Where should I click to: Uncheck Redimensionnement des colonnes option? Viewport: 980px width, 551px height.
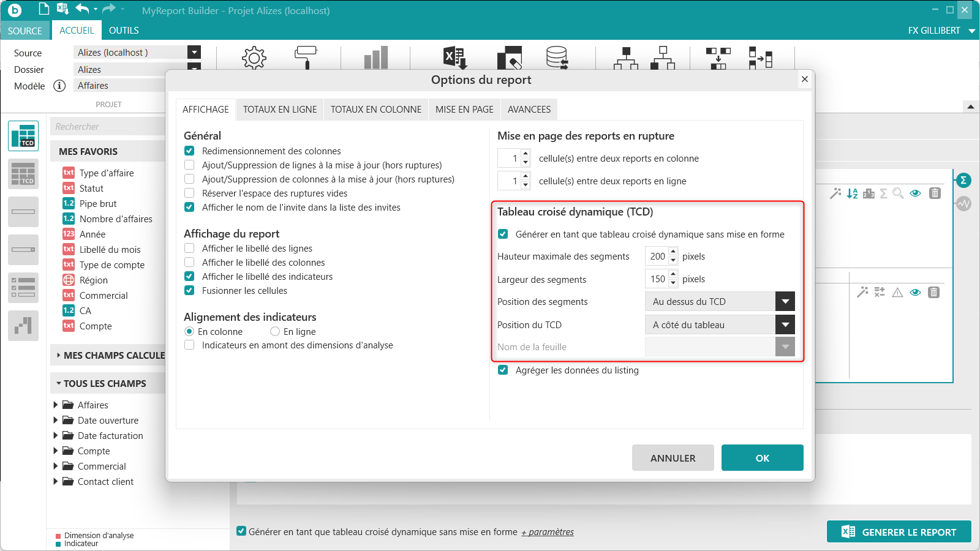click(190, 151)
